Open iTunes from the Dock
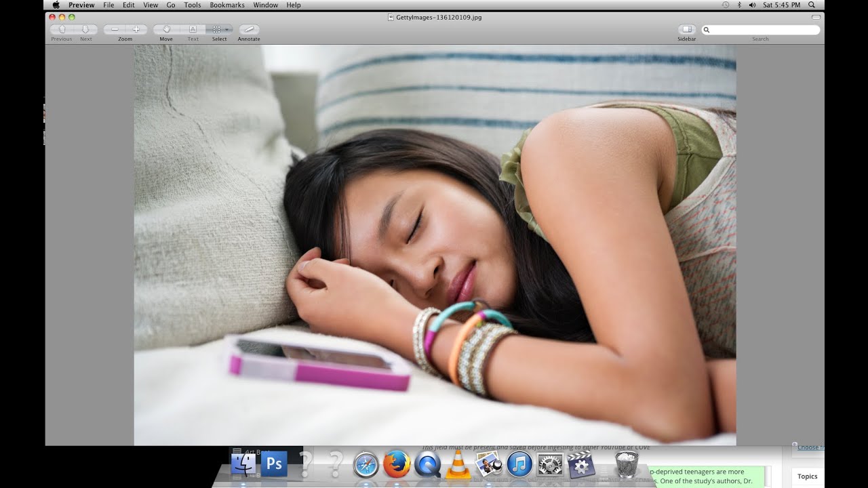 (520, 464)
